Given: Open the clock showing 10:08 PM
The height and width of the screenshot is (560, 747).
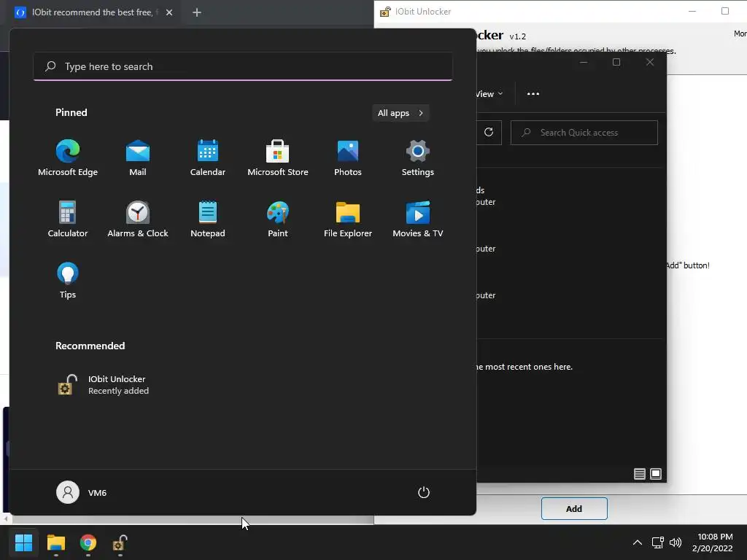Looking at the screenshot, I should [x=712, y=542].
